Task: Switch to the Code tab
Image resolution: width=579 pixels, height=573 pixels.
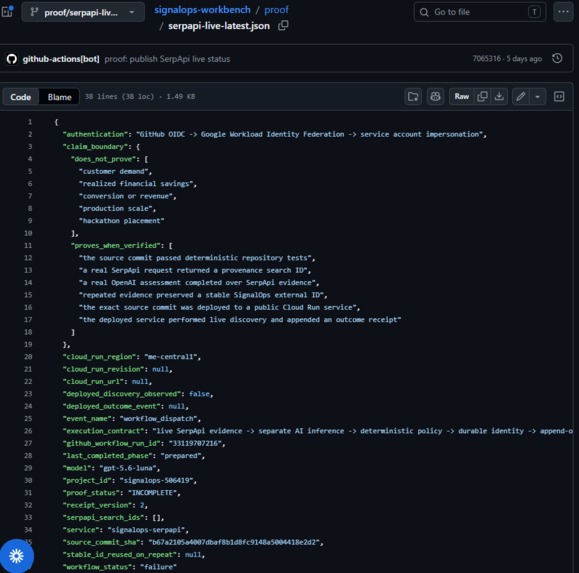Action: 21,97
